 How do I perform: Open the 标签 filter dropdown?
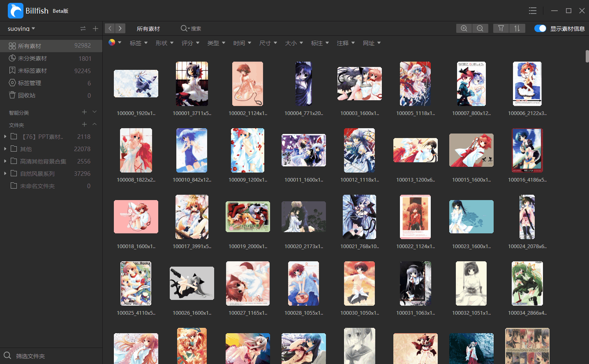[139, 43]
